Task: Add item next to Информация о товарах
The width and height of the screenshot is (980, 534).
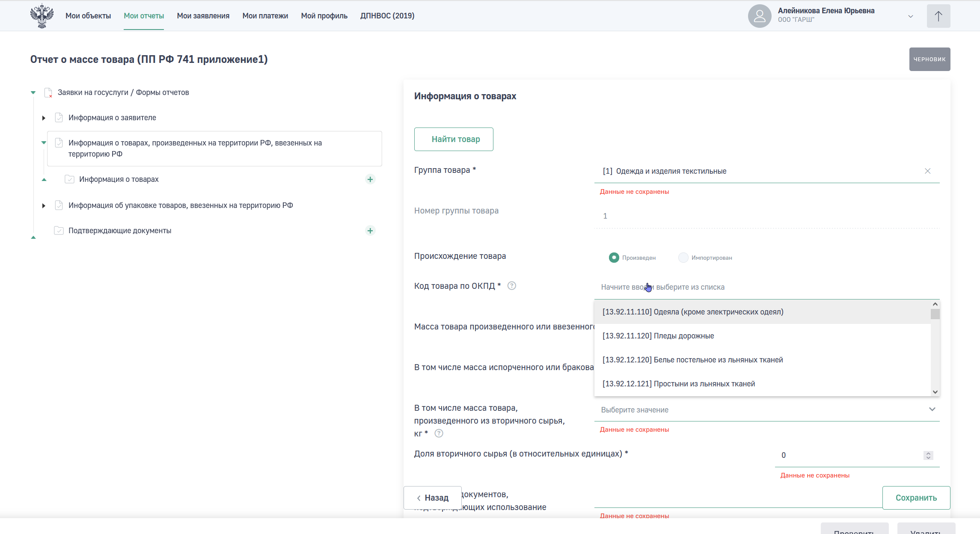Action: coord(370,179)
